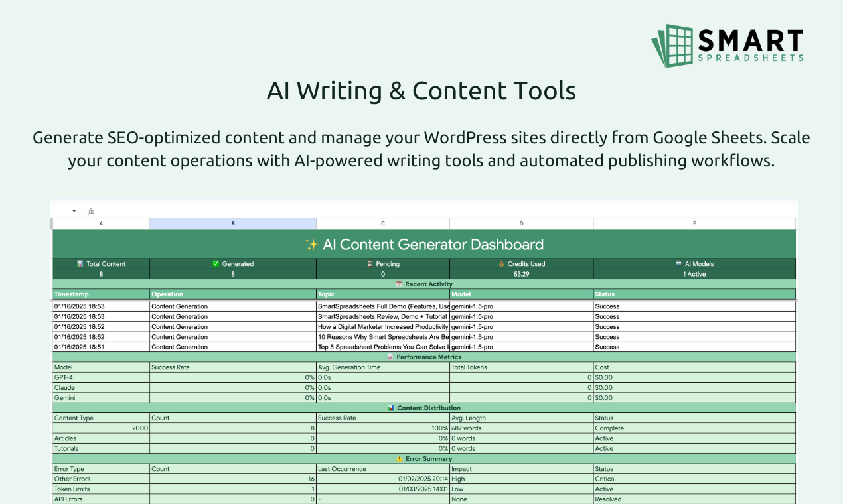The image size is (843, 504).
Task: Click the AI Models robot icon
Action: tap(679, 264)
